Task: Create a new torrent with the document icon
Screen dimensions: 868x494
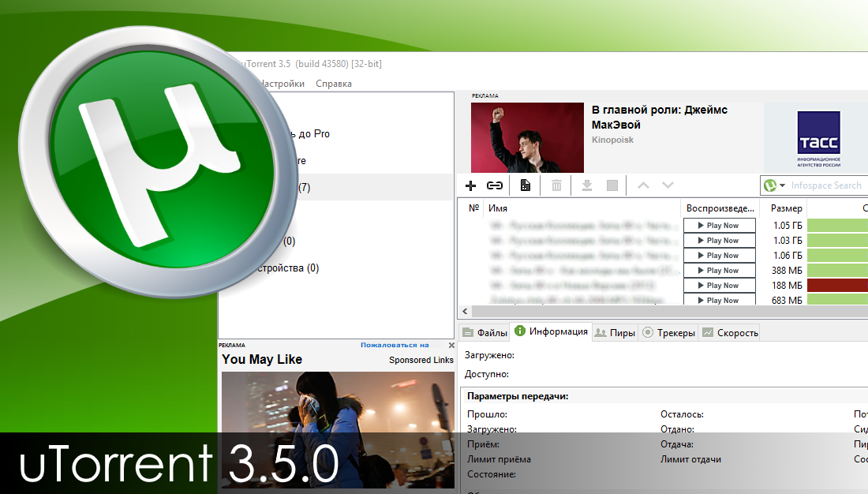Action: pos(526,185)
